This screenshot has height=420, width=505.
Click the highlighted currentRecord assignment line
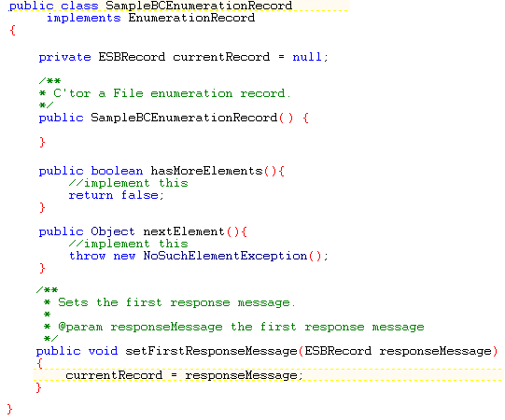pos(268,375)
